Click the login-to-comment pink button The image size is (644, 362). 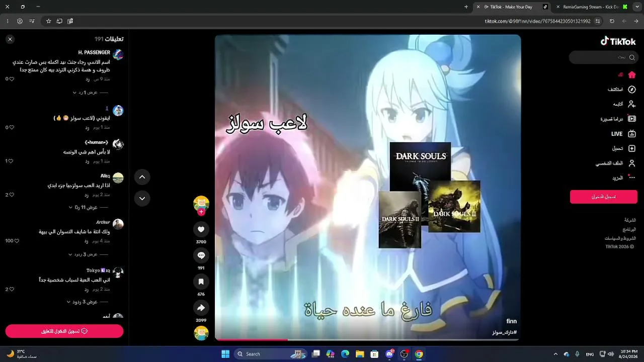(x=64, y=331)
